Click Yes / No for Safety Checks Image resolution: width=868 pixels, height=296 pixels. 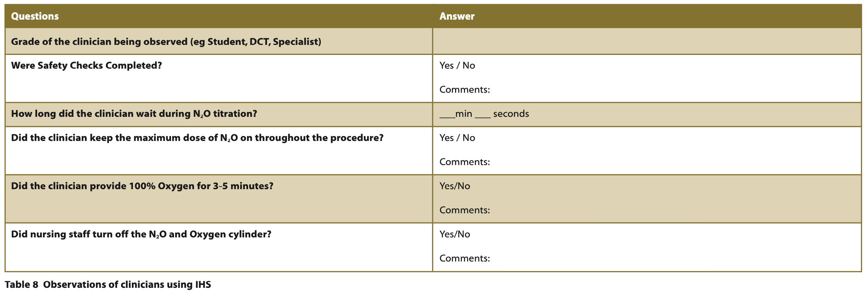[x=457, y=66]
